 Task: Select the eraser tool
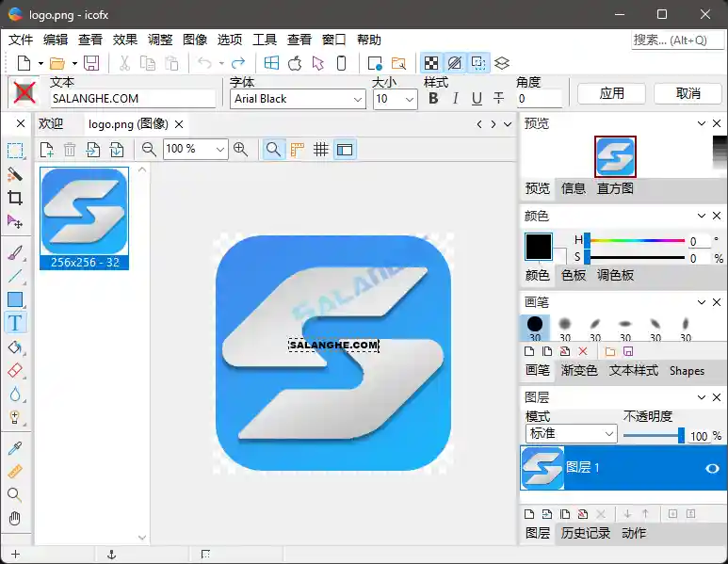pyautogui.click(x=15, y=370)
